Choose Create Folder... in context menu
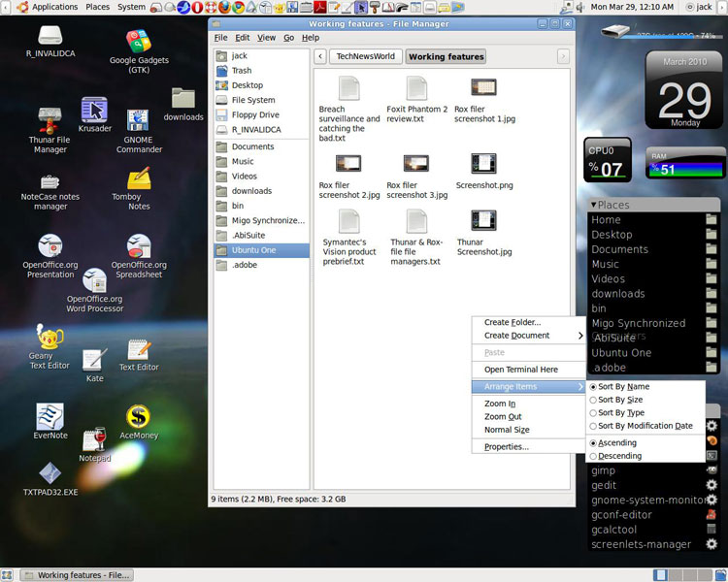The image size is (728, 582). tap(528, 322)
